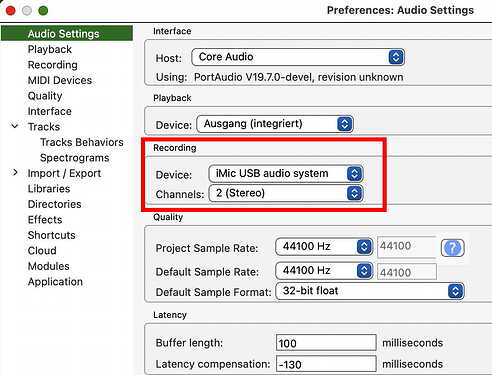Open Directories preferences

pos(55,204)
